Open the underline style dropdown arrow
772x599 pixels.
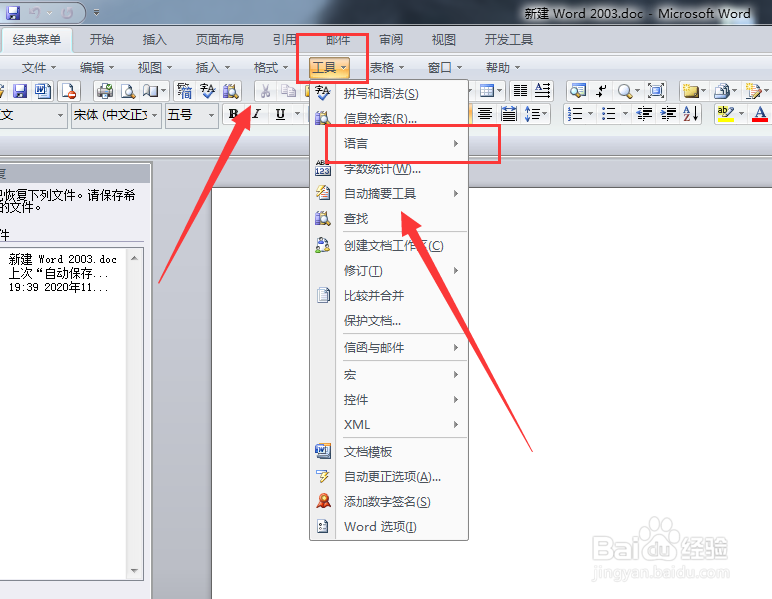tap(297, 114)
